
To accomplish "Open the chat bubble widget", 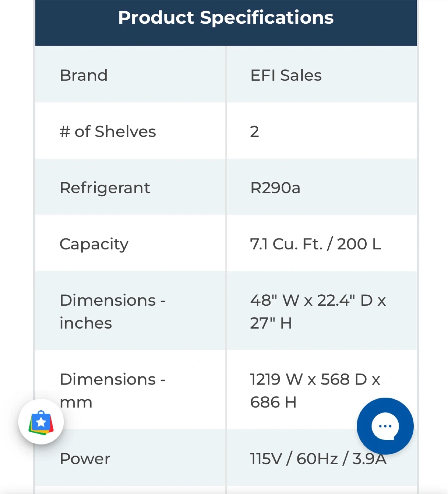I will pyautogui.click(x=385, y=426).
